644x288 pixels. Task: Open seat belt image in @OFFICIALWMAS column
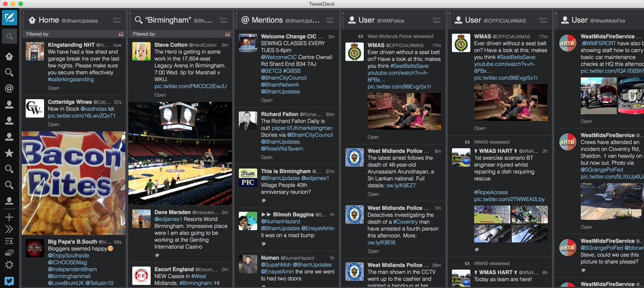(x=510, y=102)
